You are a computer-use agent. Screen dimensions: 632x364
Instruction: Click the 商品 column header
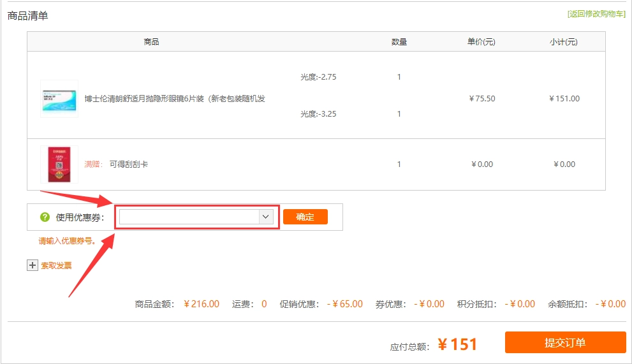(x=151, y=42)
